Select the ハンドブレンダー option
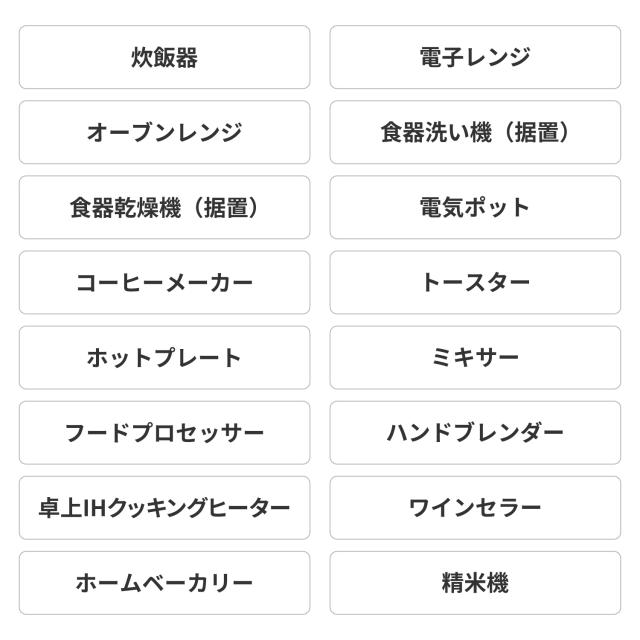Screen dimensions: 640x640 (x=475, y=433)
